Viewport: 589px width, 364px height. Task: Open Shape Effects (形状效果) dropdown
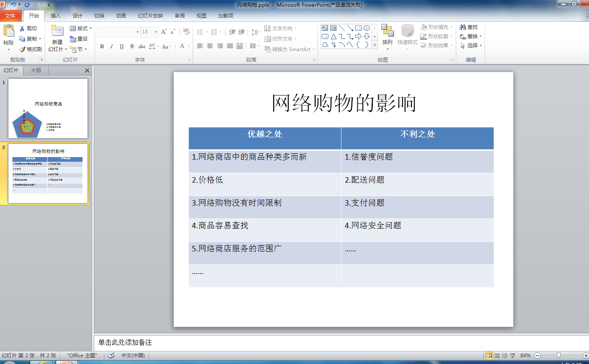pyautogui.click(x=437, y=45)
